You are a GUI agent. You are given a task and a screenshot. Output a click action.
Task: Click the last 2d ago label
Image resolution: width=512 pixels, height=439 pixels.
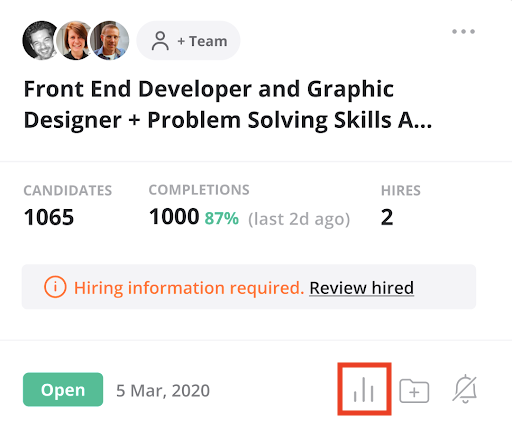pyautogui.click(x=299, y=219)
